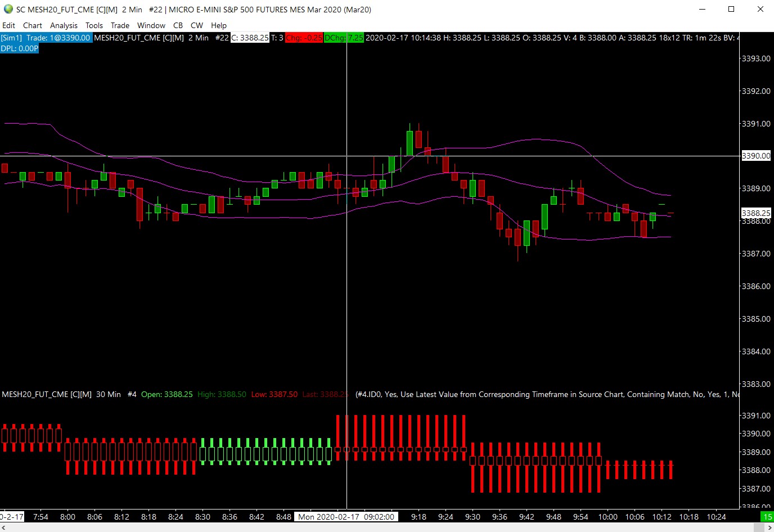Click the '30 Min' label in lower region header
Image resolution: width=774 pixels, height=532 pixels.
[109, 394]
